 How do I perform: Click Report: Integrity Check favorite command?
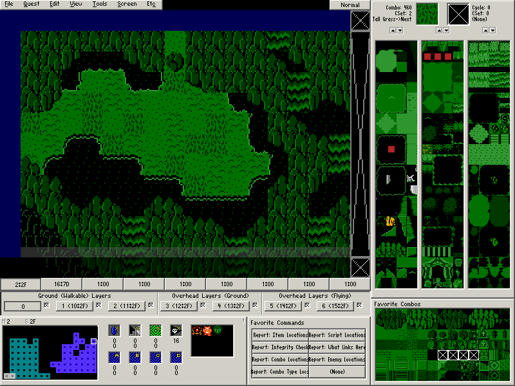click(280, 347)
